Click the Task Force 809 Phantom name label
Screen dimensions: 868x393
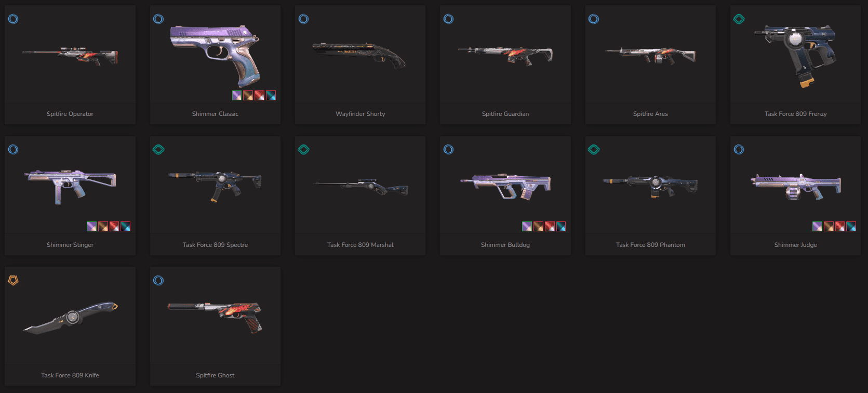coord(650,245)
